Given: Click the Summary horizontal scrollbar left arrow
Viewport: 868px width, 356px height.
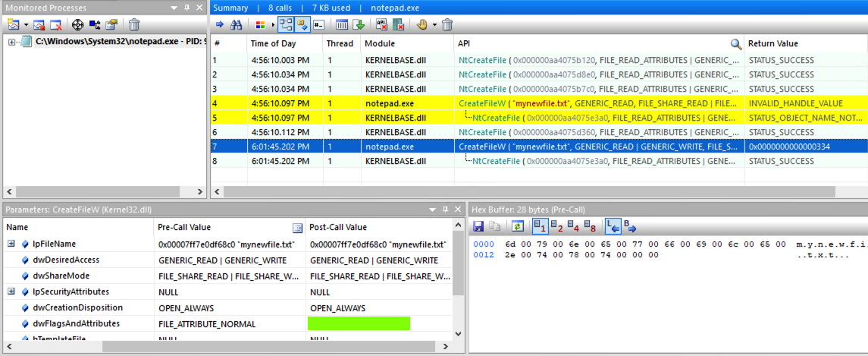Looking at the screenshot, I should (x=217, y=192).
